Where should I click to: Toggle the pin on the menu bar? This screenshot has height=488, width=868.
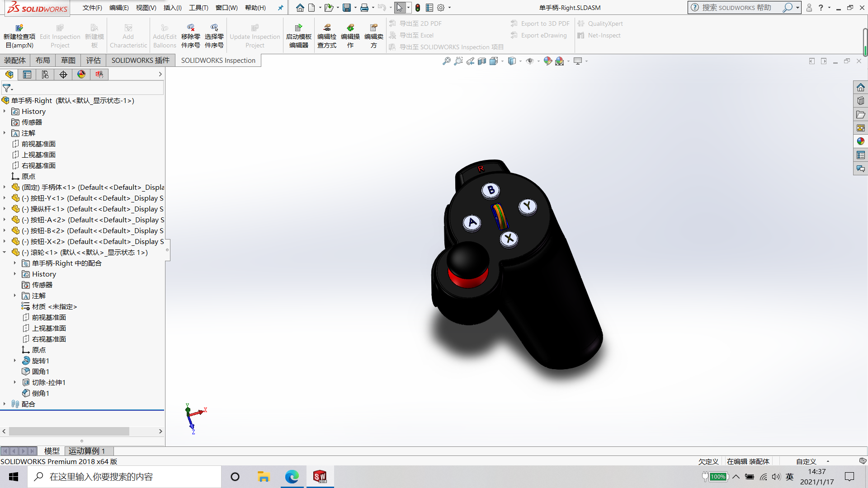(x=280, y=8)
